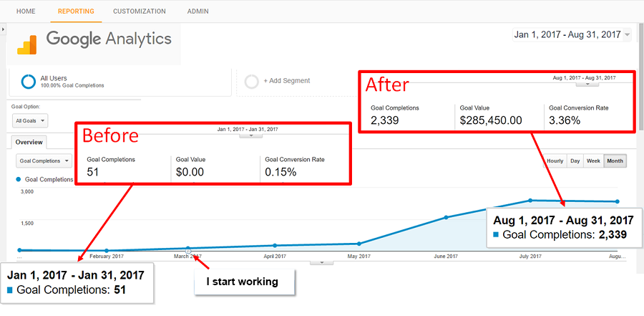Click the All Users segment circle icon
The height and width of the screenshot is (316, 644).
[29, 81]
